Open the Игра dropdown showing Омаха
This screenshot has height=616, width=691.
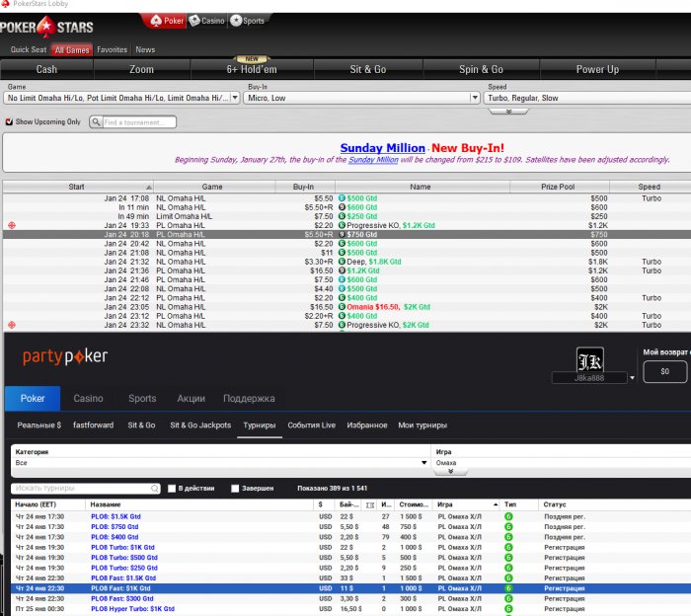click(x=562, y=463)
